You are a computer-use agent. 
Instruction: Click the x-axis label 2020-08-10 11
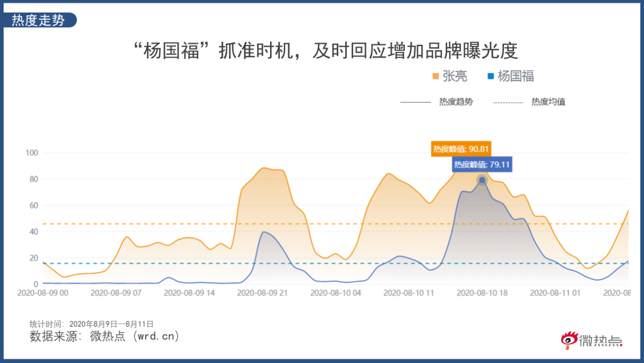[408, 293]
